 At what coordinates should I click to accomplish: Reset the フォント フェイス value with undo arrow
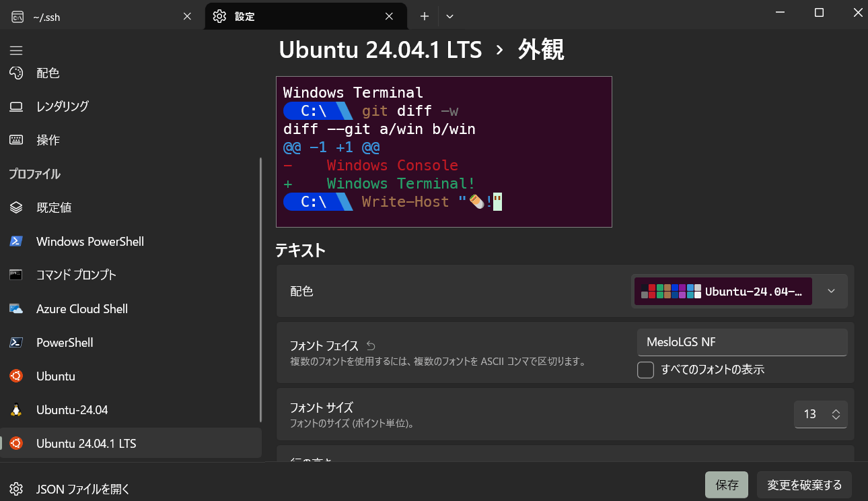[x=371, y=346]
